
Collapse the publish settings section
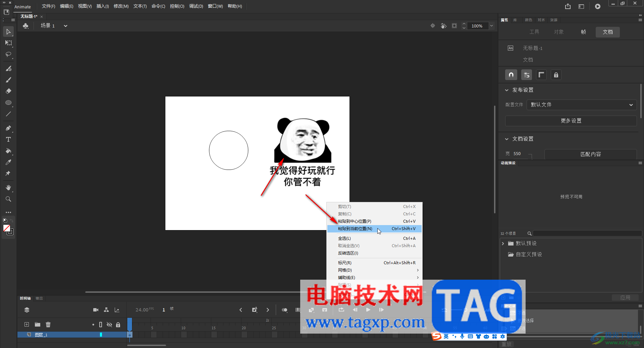pyautogui.click(x=507, y=90)
